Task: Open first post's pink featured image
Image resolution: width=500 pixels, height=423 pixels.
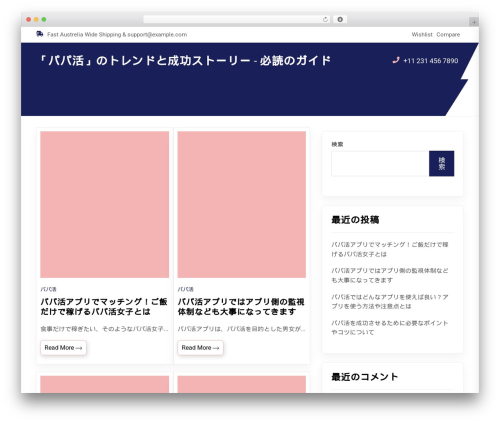Action: 105,204
